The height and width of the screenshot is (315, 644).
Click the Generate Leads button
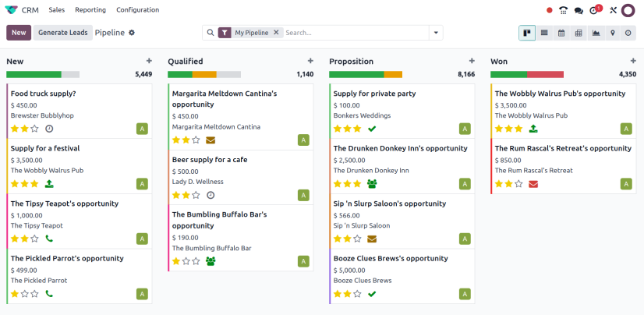click(x=62, y=33)
